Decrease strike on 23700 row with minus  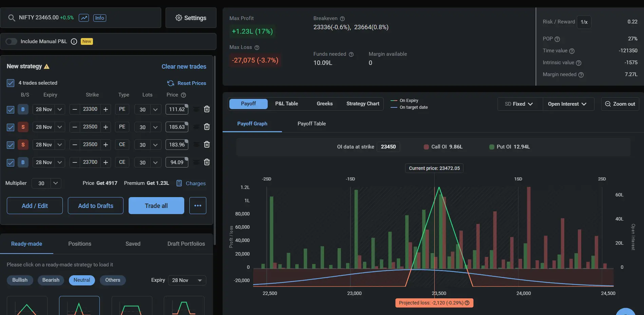(75, 162)
